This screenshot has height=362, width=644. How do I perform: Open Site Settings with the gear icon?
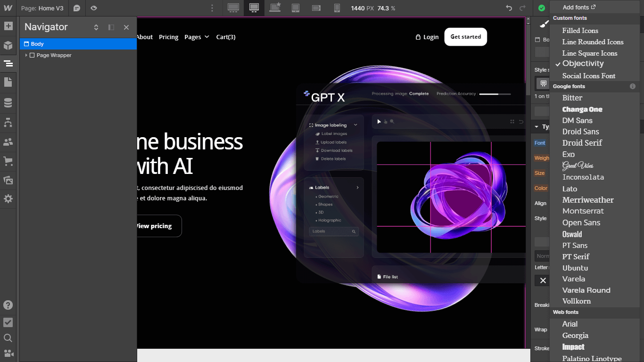(8, 198)
